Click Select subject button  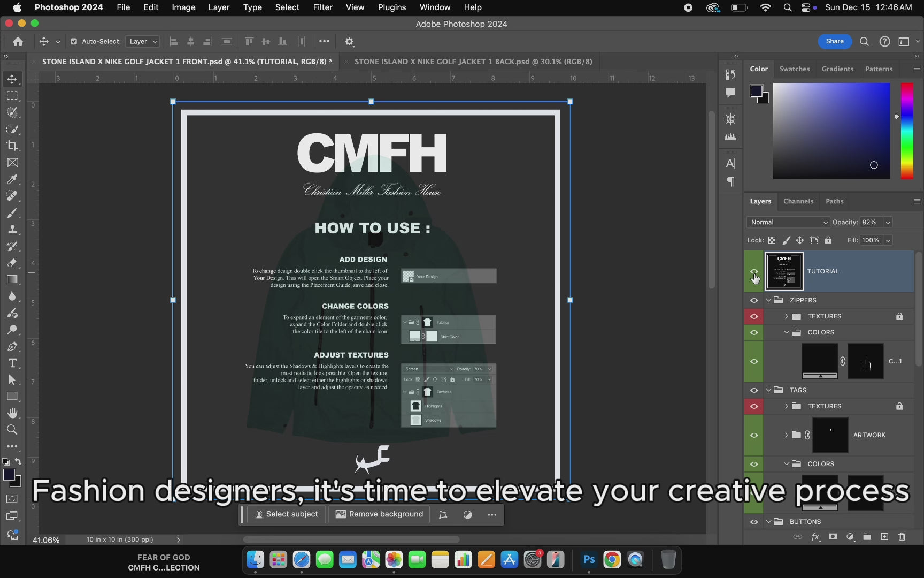pyautogui.click(x=286, y=514)
